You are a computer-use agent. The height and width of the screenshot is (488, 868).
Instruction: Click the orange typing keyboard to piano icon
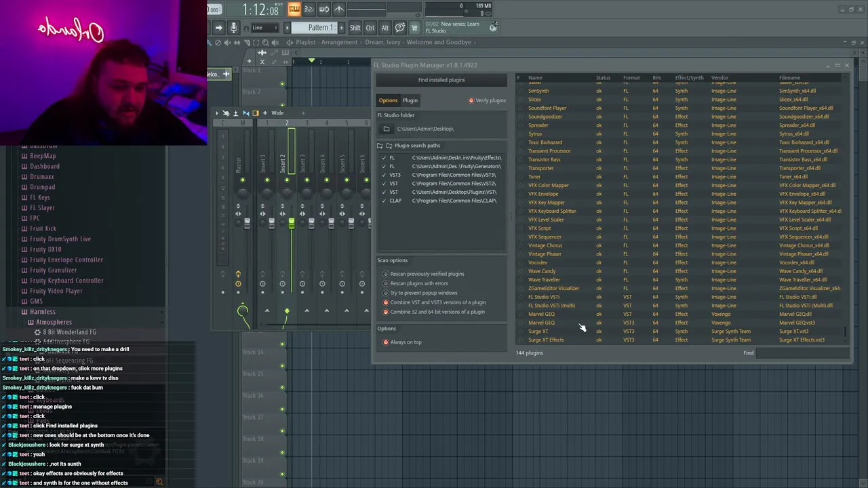[294, 9]
